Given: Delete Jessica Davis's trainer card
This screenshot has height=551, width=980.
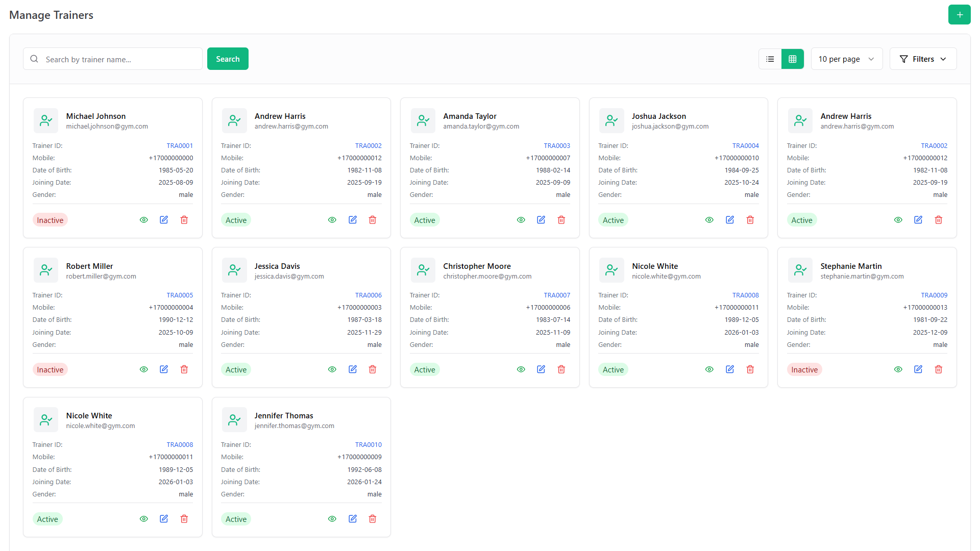Looking at the screenshot, I should (x=373, y=369).
